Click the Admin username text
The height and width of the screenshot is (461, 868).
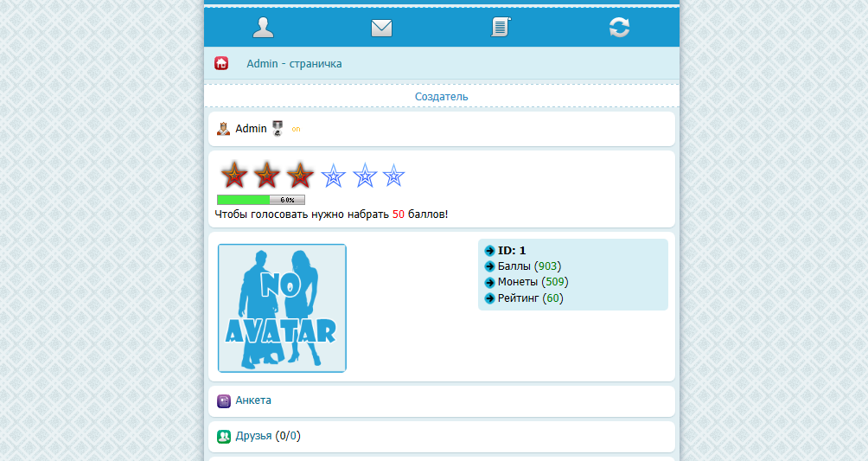(251, 129)
